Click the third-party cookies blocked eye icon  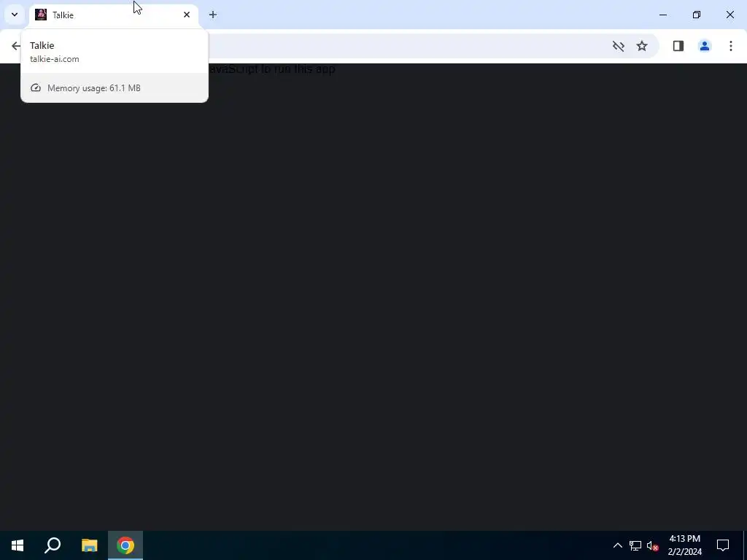[619, 46]
